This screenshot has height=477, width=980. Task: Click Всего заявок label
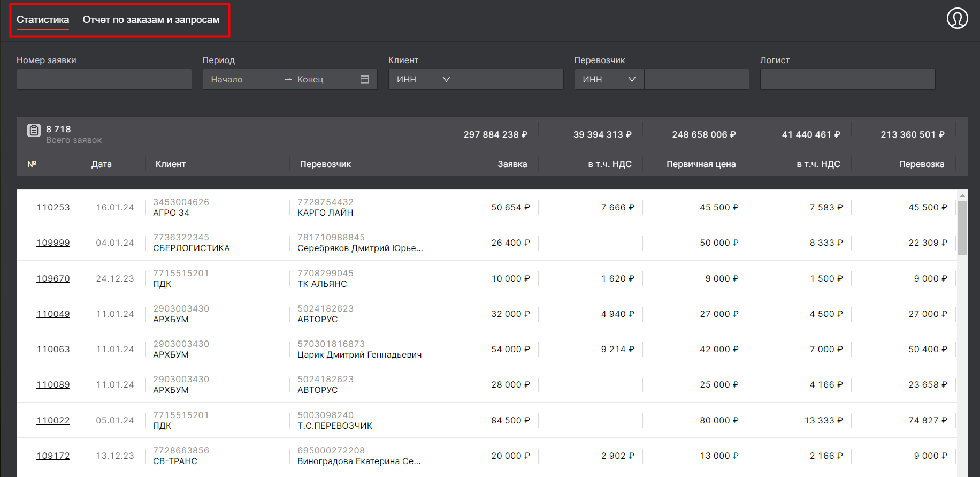click(x=74, y=140)
